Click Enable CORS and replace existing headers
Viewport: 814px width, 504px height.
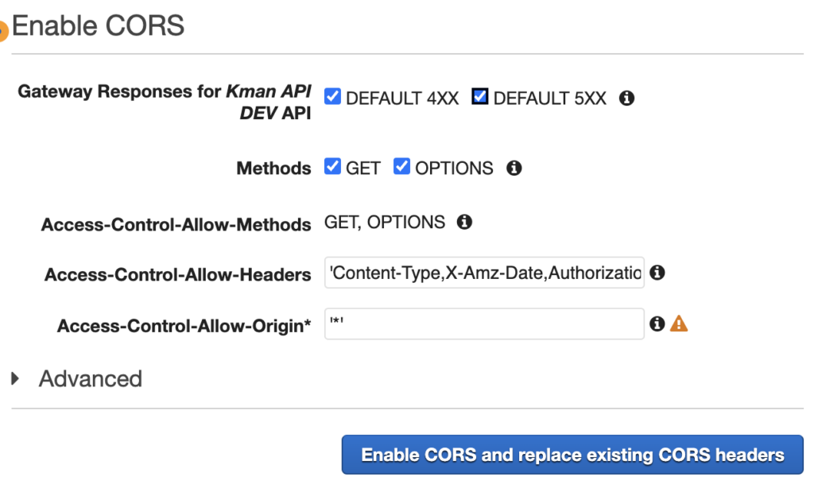pos(572,455)
